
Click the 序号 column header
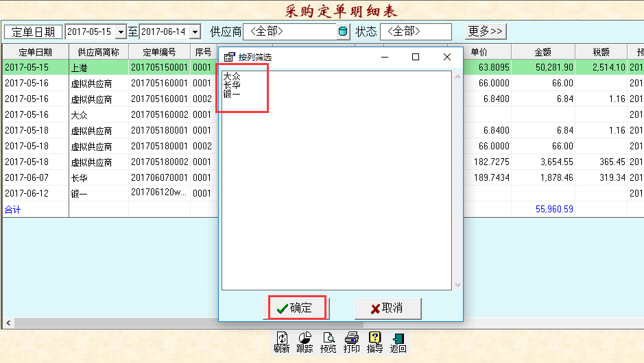tap(204, 52)
